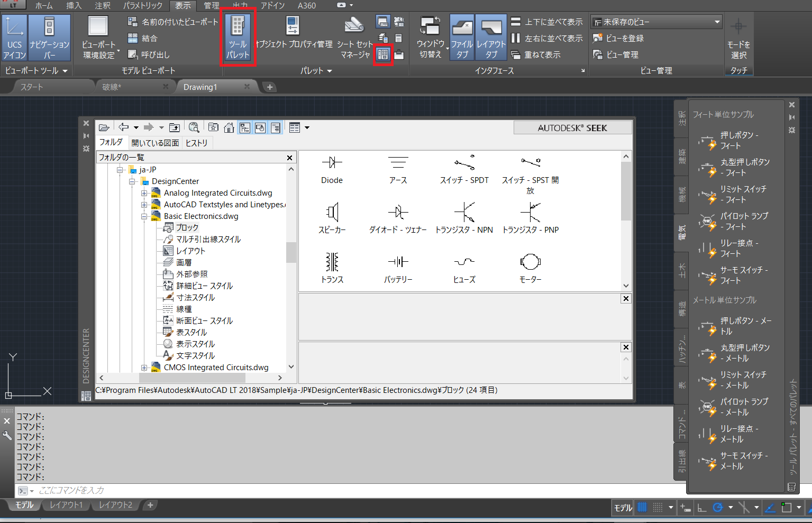The image size is (812, 523).
Task: Click the DesignCenter Load folder icon
Action: [104, 127]
